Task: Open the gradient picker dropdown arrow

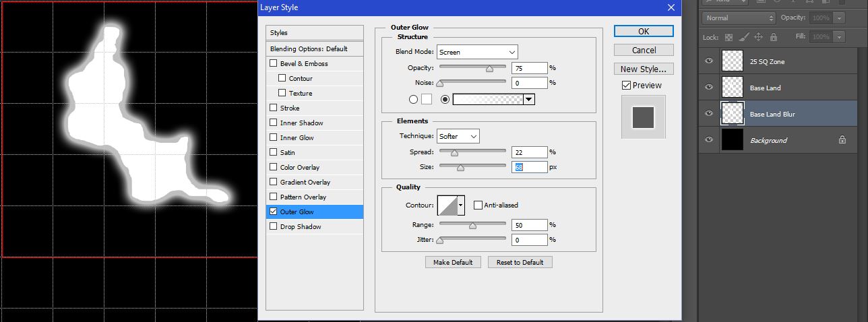Action: coord(529,99)
